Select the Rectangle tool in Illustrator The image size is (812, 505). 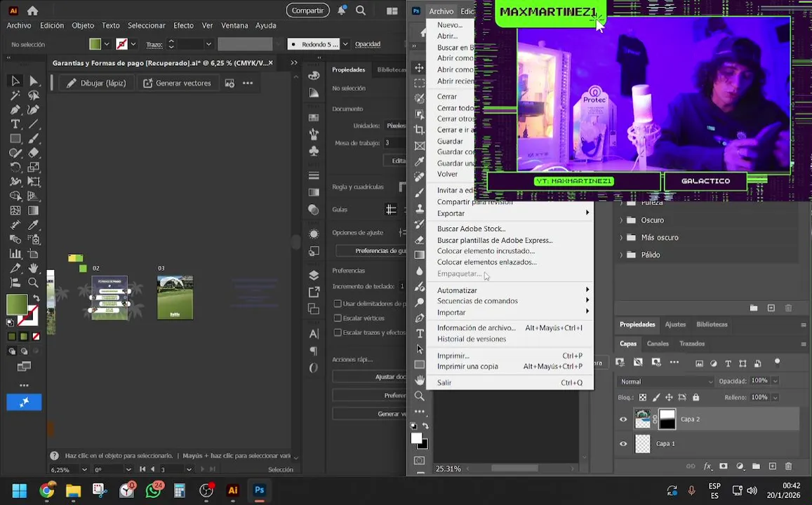tap(15, 139)
